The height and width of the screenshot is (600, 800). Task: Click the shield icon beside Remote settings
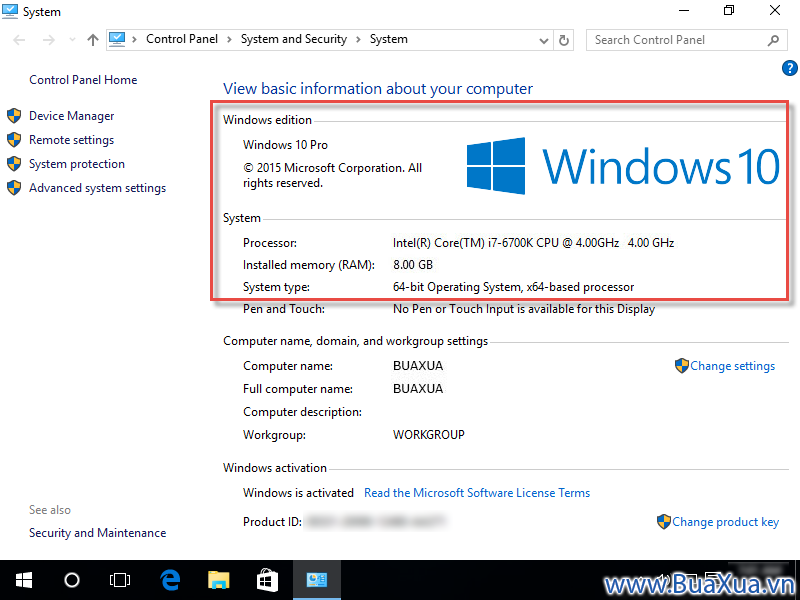tap(14, 140)
